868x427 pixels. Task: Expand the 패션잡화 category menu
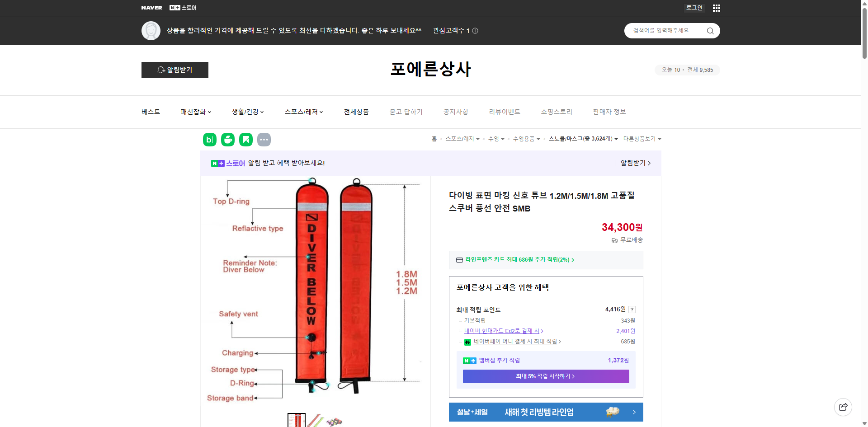click(x=195, y=112)
